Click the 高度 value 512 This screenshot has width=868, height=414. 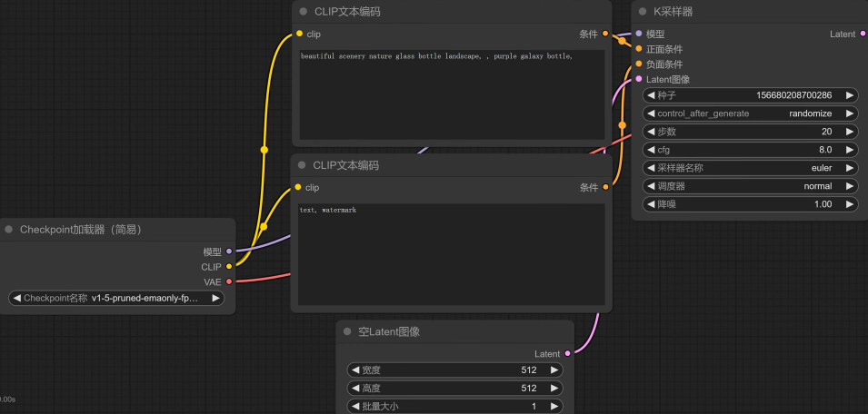click(x=529, y=388)
